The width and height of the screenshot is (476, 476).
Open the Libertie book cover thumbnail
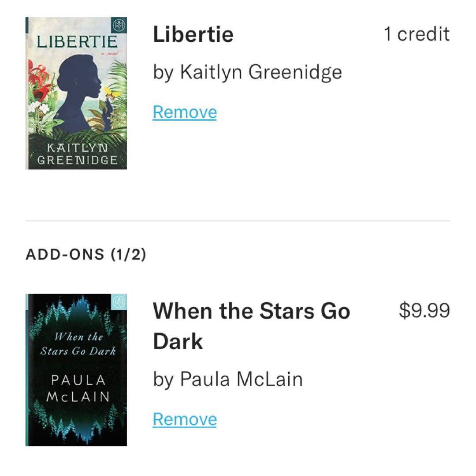pyautogui.click(x=76, y=93)
